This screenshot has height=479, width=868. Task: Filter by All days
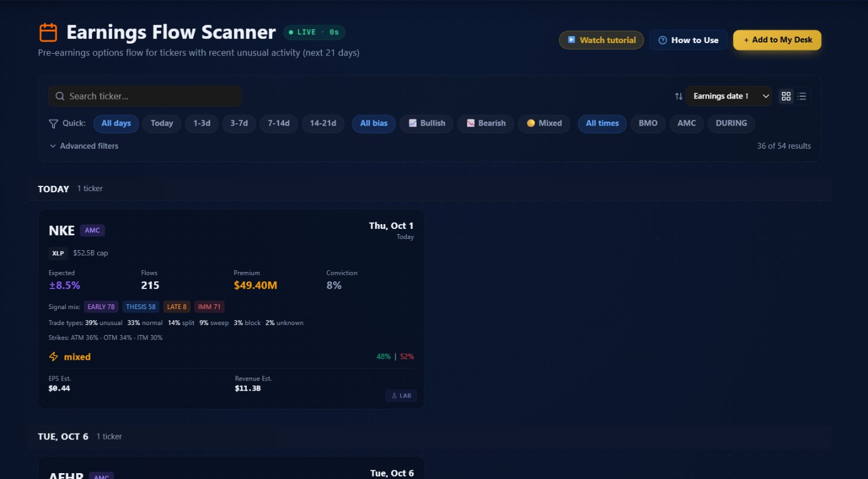pyautogui.click(x=116, y=123)
